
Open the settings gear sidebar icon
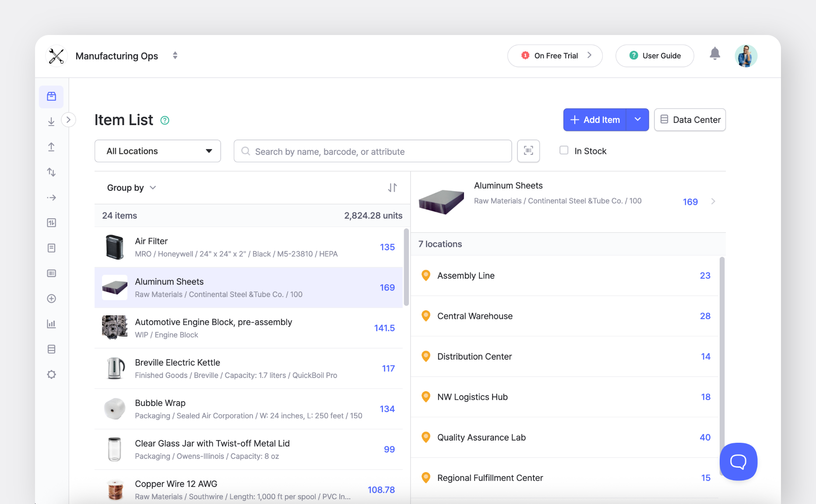51,374
